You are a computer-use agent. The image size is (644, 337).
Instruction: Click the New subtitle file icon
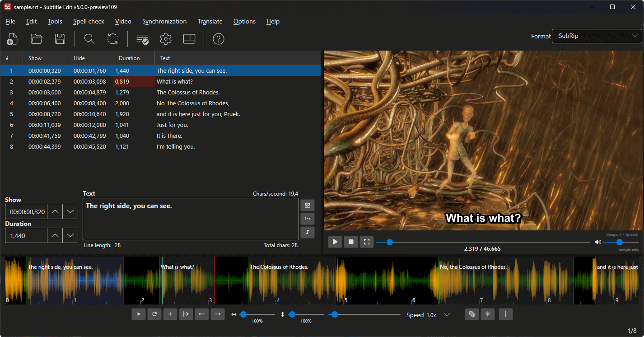pos(13,39)
